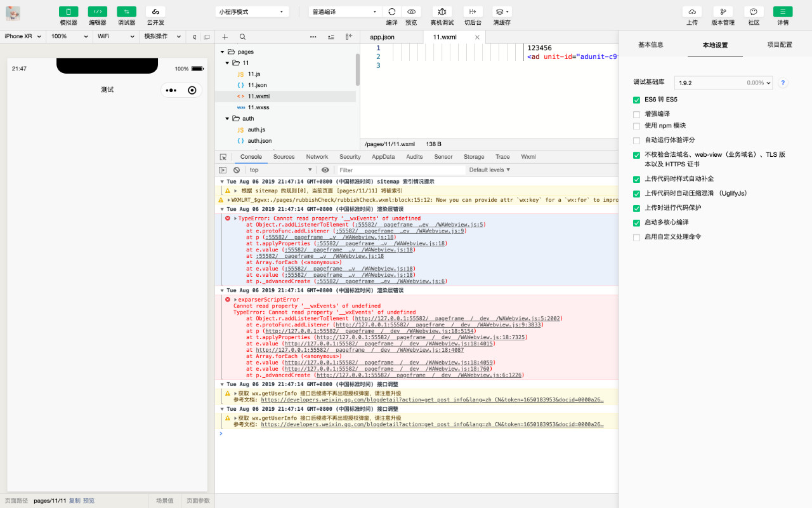
Task: Open the console top context dropdown
Action: point(280,170)
